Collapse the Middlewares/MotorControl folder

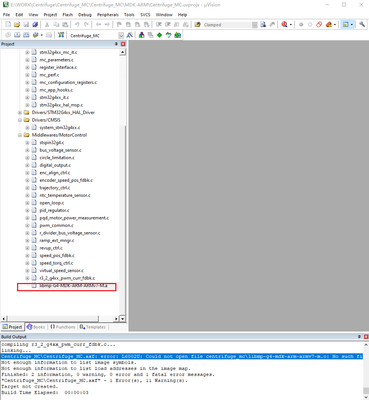click(x=20, y=135)
